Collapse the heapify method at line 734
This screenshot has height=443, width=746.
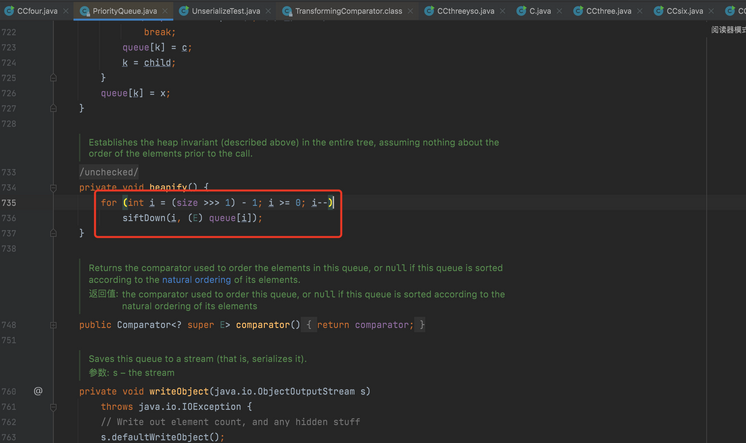click(x=53, y=188)
